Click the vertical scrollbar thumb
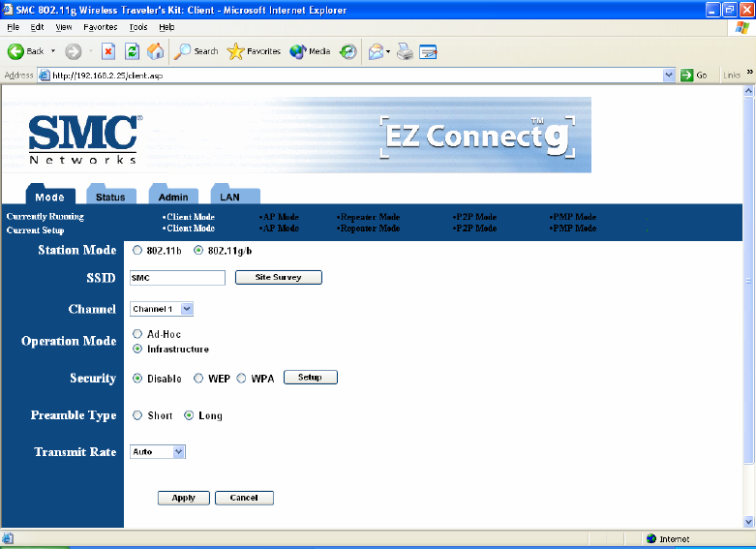This screenshot has width=756, height=549. 748,280
